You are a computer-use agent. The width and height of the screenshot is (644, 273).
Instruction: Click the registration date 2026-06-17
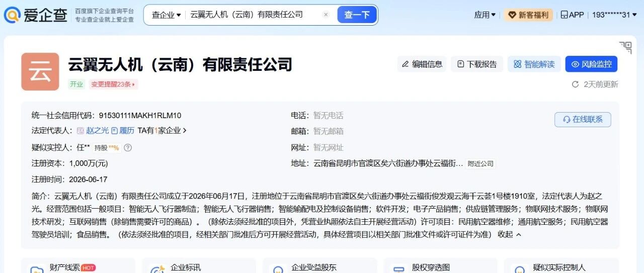[x=88, y=179]
